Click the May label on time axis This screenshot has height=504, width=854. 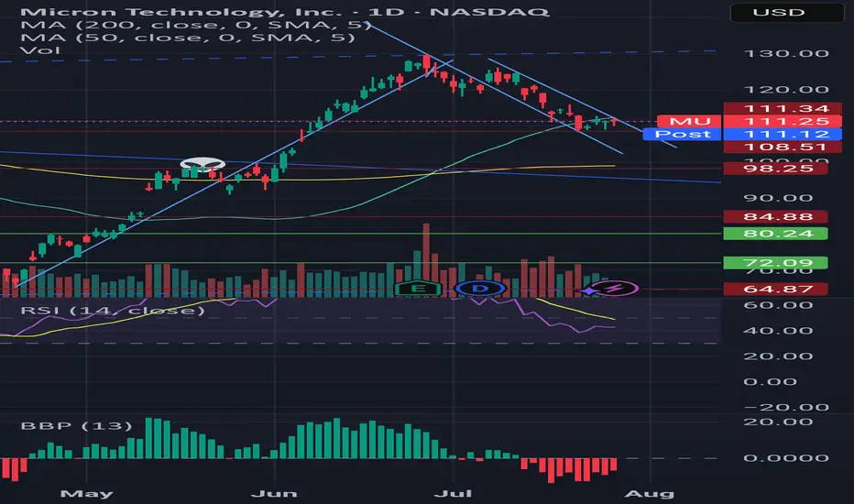tap(87, 494)
